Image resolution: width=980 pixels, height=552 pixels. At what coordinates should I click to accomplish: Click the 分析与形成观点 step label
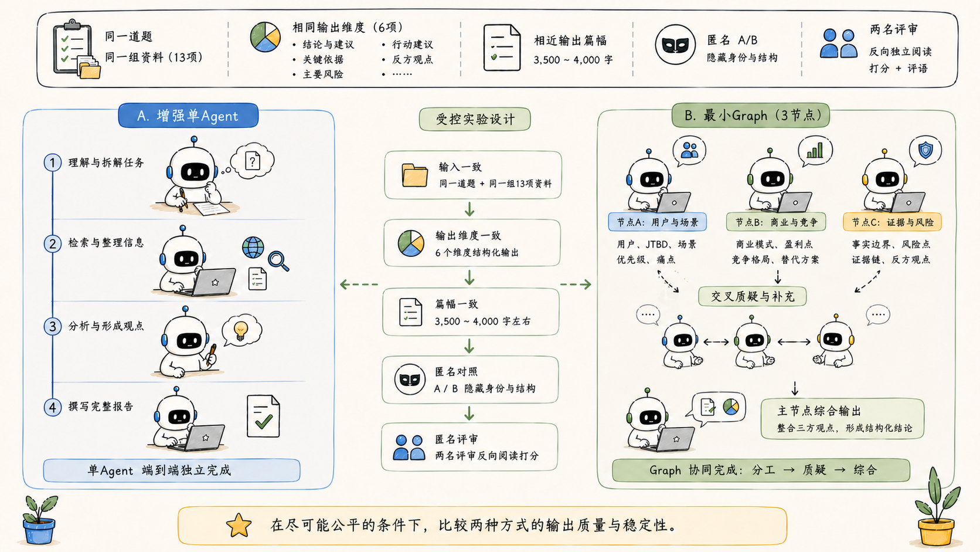coord(106,326)
